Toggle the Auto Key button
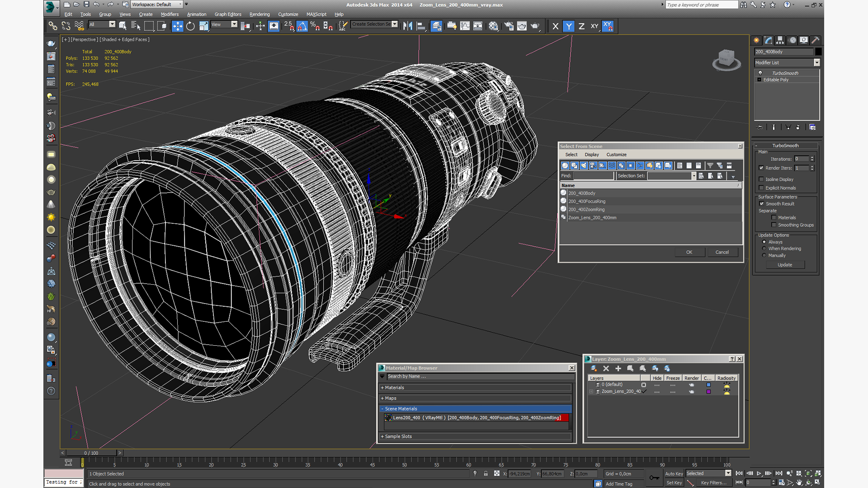868x488 pixels. pos(674,474)
